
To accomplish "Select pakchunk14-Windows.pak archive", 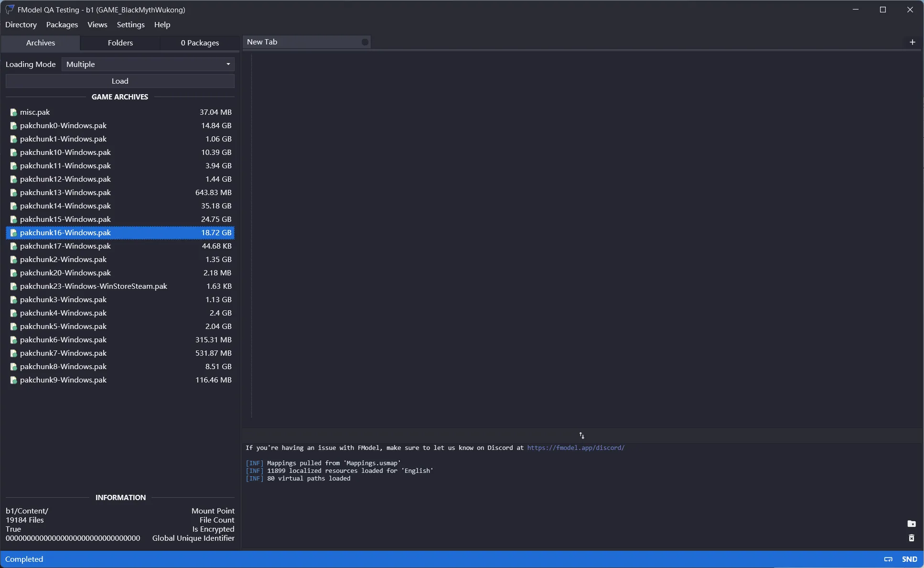I will [x=65, y=206].
